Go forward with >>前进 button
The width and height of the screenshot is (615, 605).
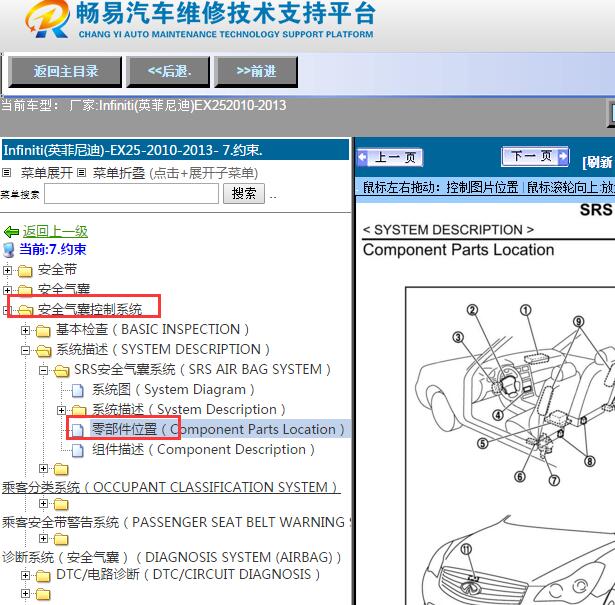(x=256, y=71)
